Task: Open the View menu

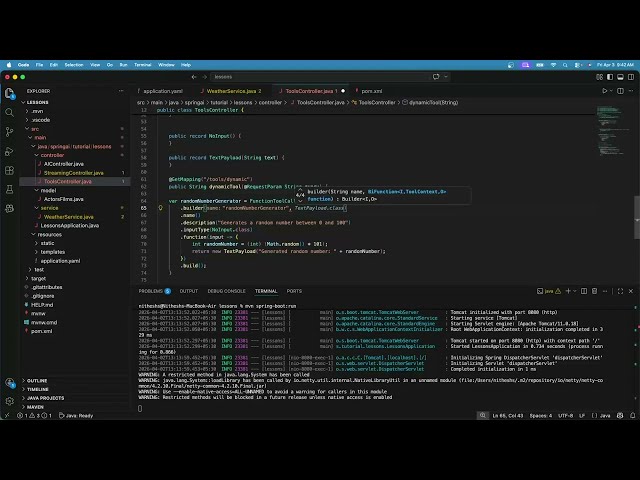Action: pos(95,65)
